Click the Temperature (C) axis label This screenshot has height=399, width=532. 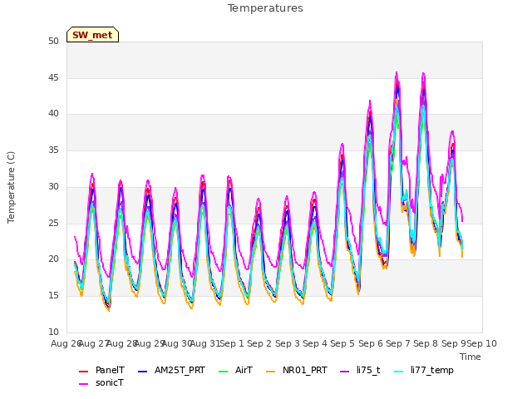pos(11,187)
